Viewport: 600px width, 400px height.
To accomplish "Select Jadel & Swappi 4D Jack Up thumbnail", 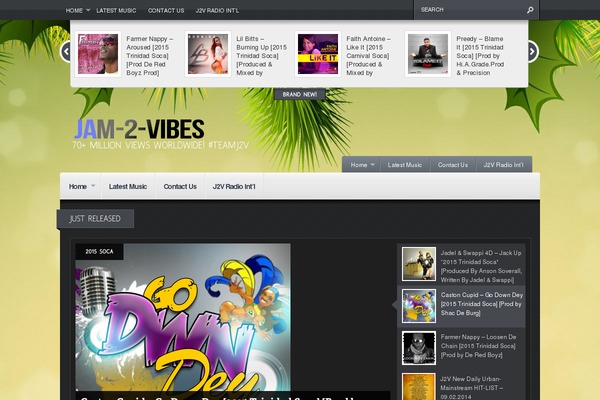I will 419,264.
